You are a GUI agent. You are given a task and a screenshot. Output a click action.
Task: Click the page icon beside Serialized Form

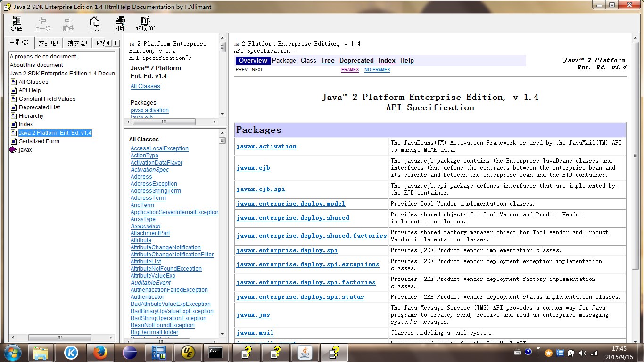[x=14, y=141]
